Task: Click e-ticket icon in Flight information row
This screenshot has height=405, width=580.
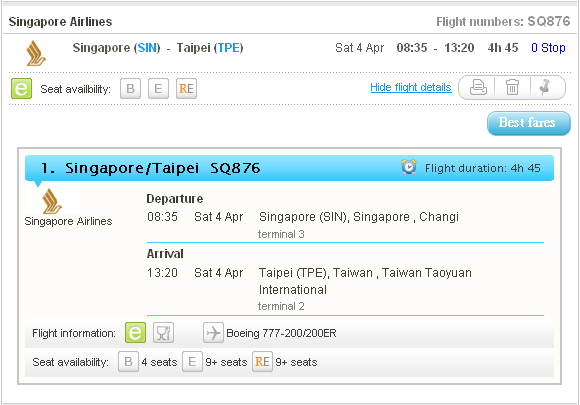Action: [x=135, y=333]
